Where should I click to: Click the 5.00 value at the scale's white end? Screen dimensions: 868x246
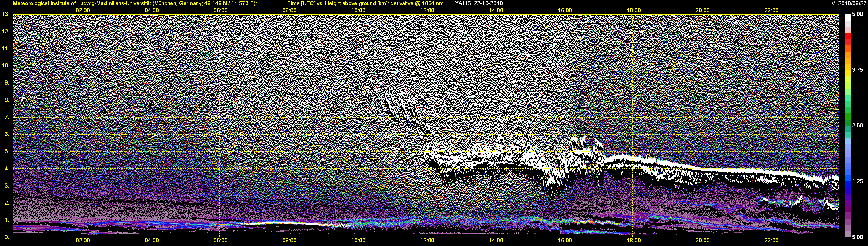[x=858, y=14]
